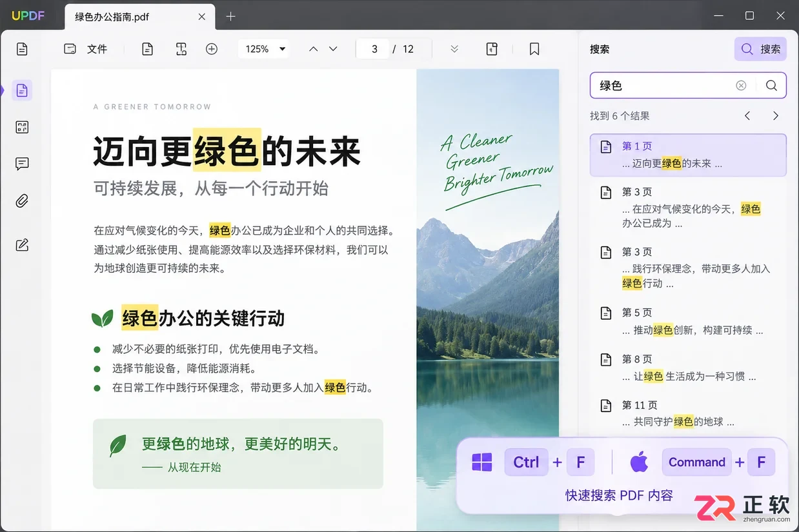Clear the search text with X icon
Image resolution: width=799 pixels, height=532 pixels.
click(x=741, y=85)
